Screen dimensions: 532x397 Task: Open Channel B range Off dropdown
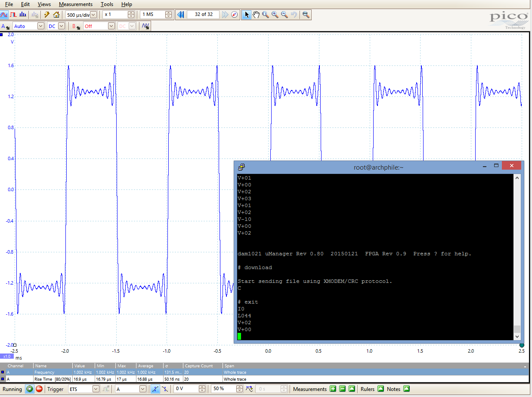coord(111,26)
